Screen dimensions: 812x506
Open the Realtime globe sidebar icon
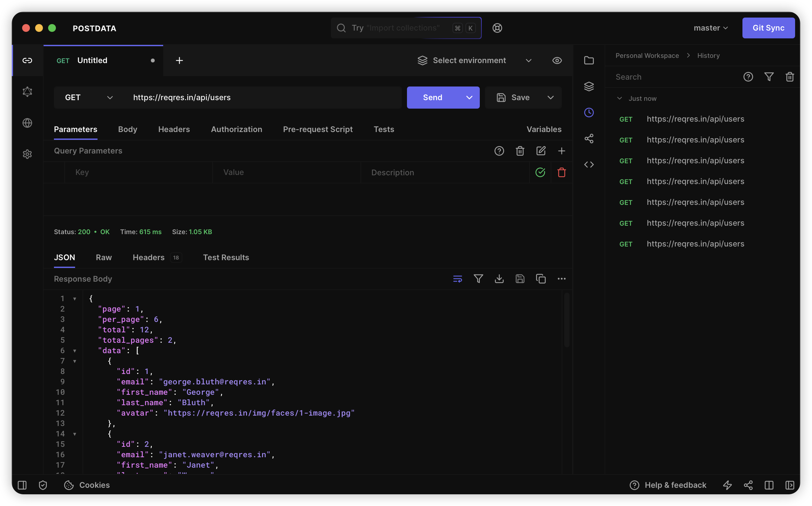pyautogui.click(x=27, y=123)
